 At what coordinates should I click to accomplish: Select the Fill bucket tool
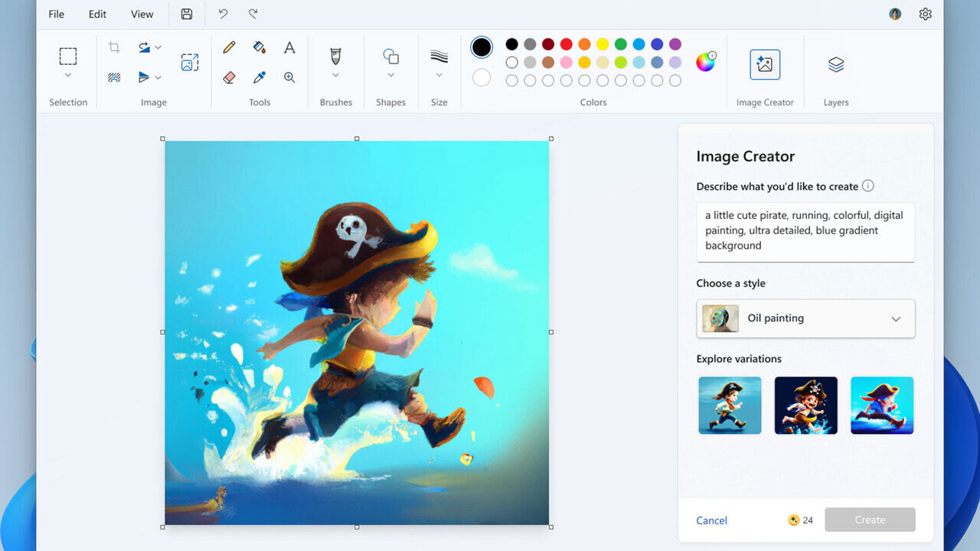point(260,47)
